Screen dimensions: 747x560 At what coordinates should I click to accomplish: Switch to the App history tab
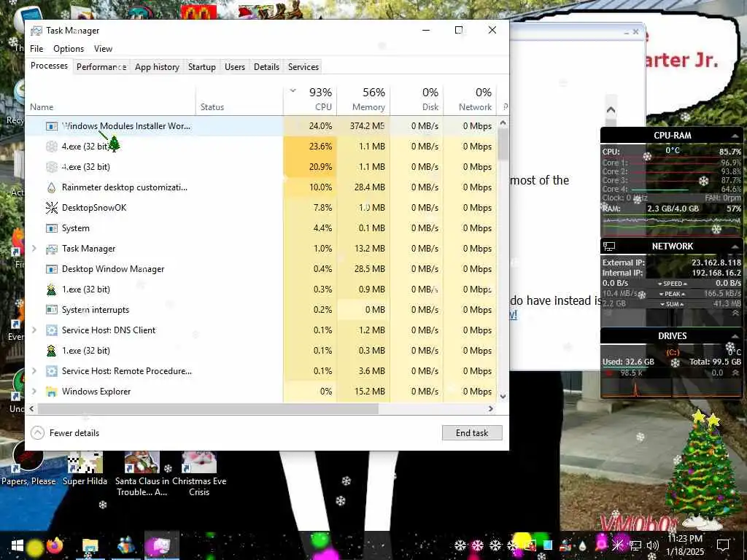(x=157, y=66)
